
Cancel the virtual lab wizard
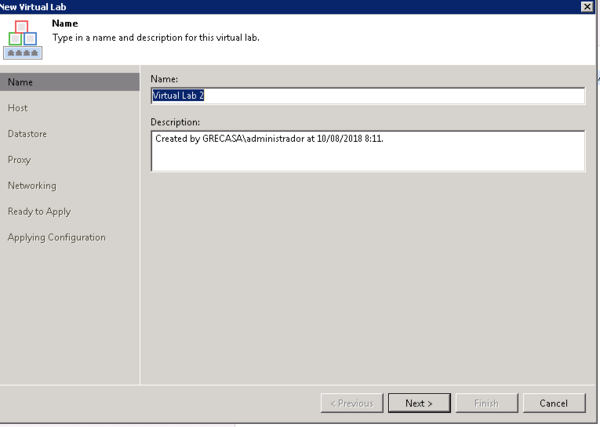[x=553, y=403]
